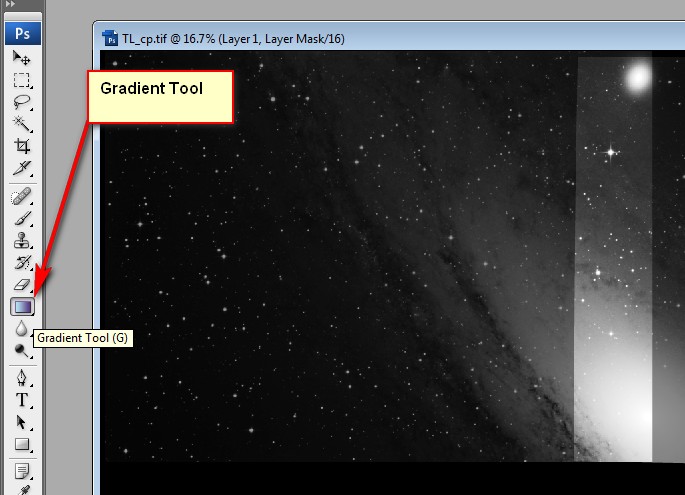Pick the Magic Wand tool
The image size is (685, 495).
pyautogui.click(x=22, y=124)
